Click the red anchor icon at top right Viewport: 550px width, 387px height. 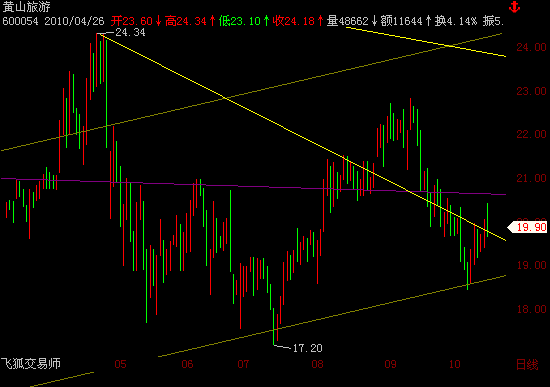coord(514,7)
